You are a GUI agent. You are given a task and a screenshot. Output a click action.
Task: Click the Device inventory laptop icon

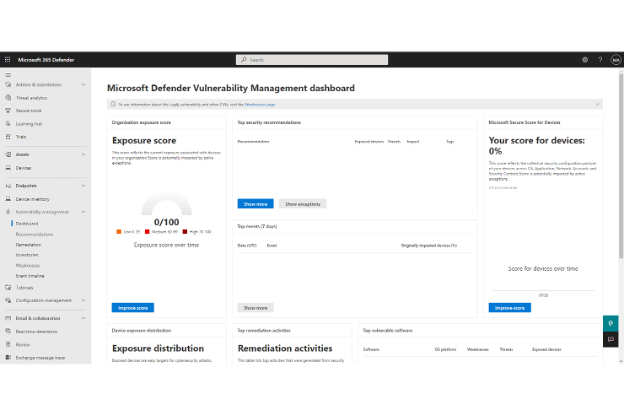click(x=8, y=199)
